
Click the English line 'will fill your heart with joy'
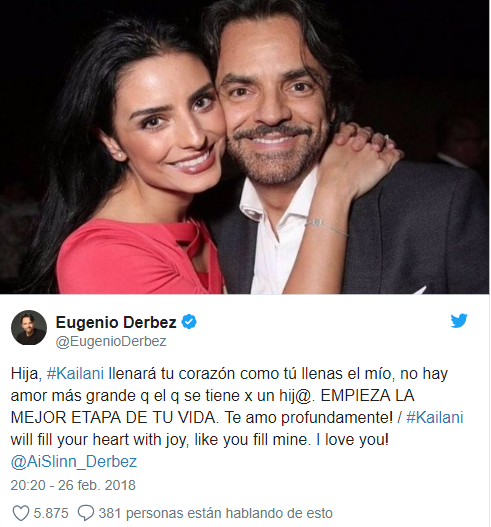pyautogui.click(x=98, y=440)
